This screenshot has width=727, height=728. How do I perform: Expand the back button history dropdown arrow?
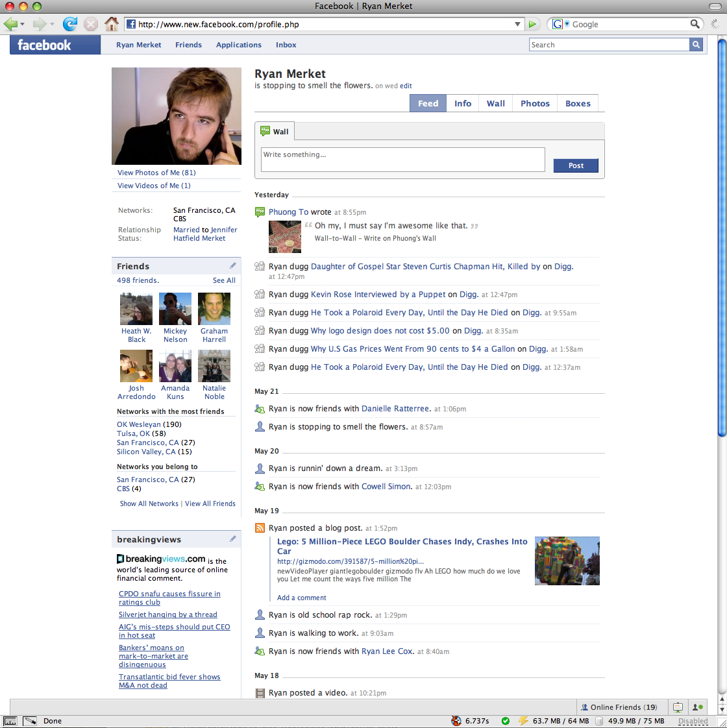tap(22, 24)
